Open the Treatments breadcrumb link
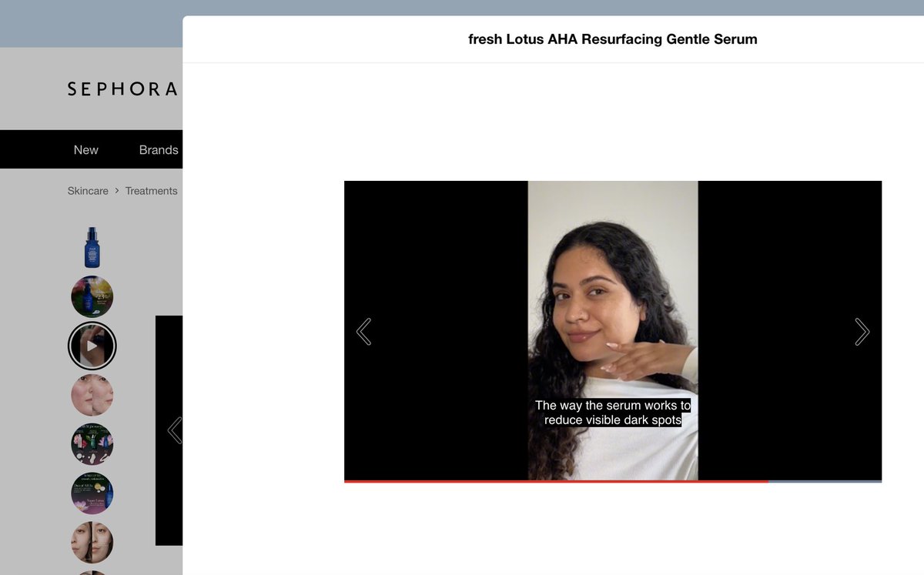The image size is (924, 575). 152,191
